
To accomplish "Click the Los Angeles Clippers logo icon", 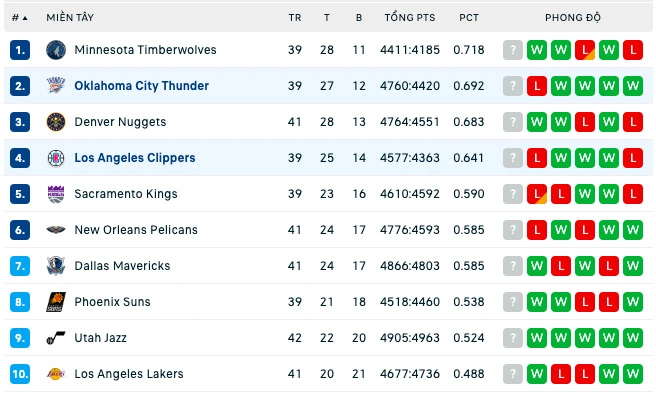I will [x=56, y=158].
